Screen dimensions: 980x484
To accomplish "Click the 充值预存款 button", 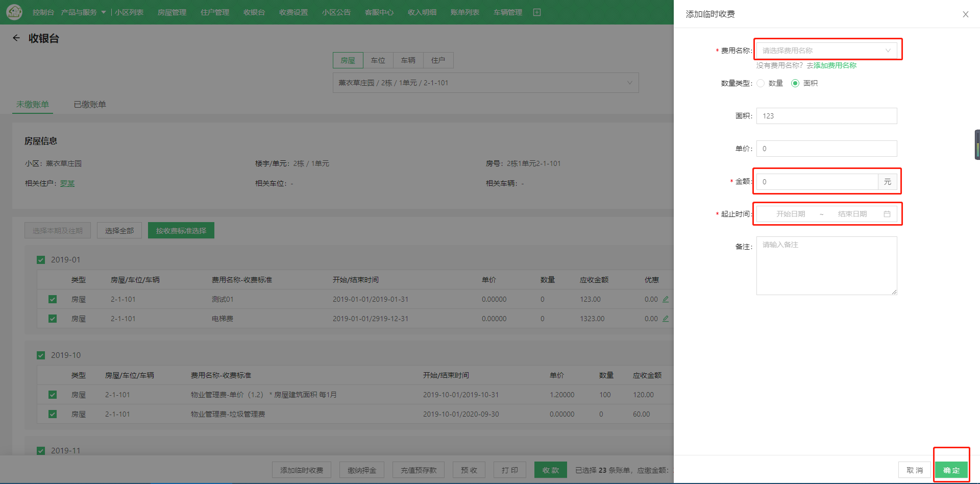I will (x=419, y=470).
